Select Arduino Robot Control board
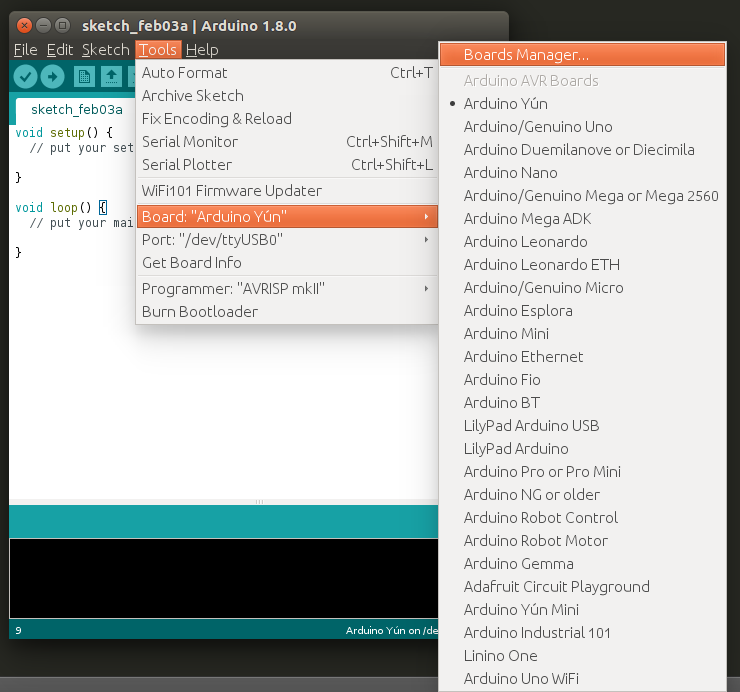This screenshot has width=740, height=692. pos(582,518)
